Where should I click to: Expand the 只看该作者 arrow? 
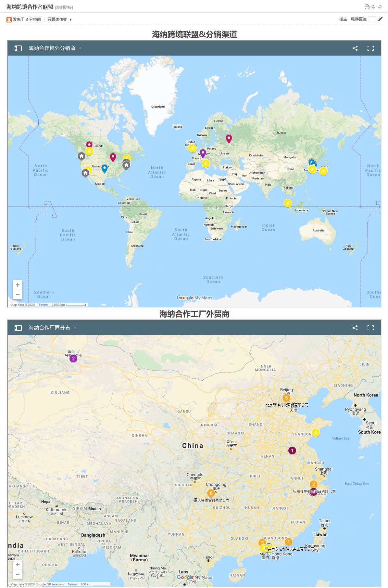tap(70, 20)
